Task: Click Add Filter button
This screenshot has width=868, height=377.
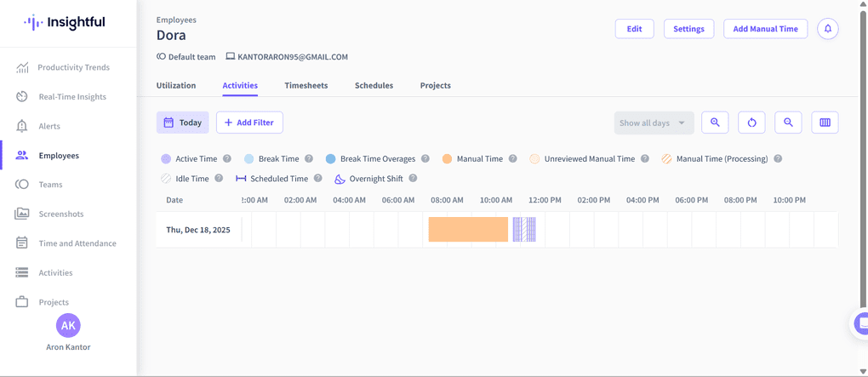Action: (x=249, y=123)
